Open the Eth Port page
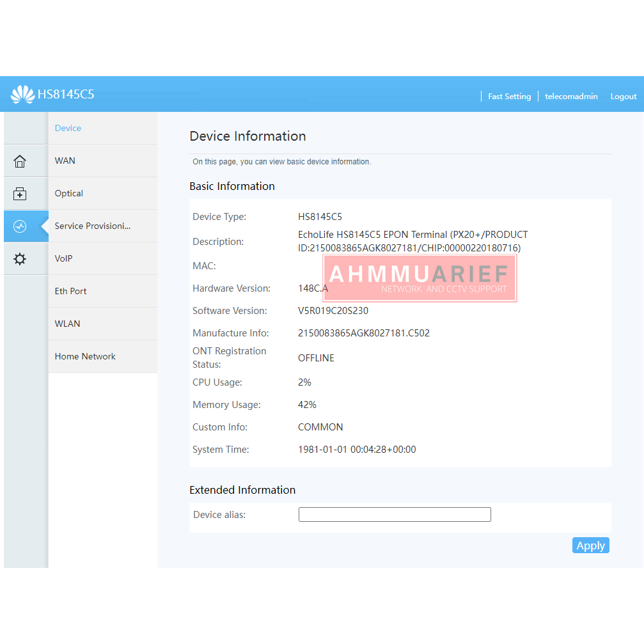 [71, 291]
